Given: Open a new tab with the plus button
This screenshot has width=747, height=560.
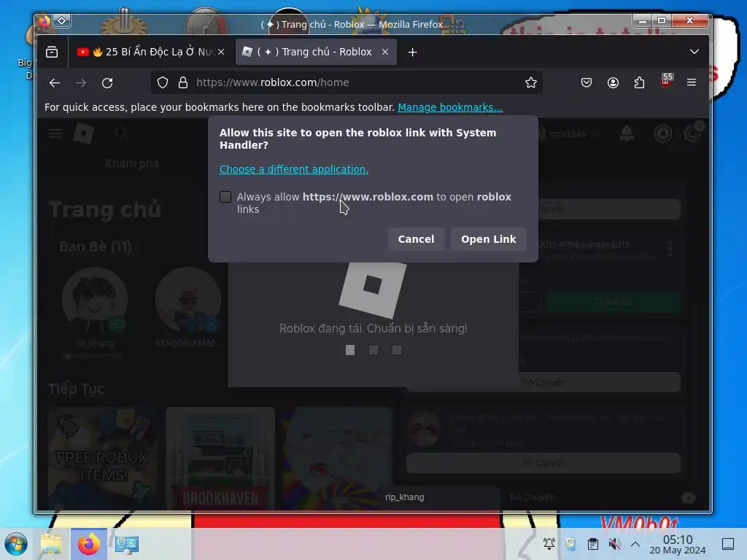Looking at the screenshot, I should [x=413, y=52].
